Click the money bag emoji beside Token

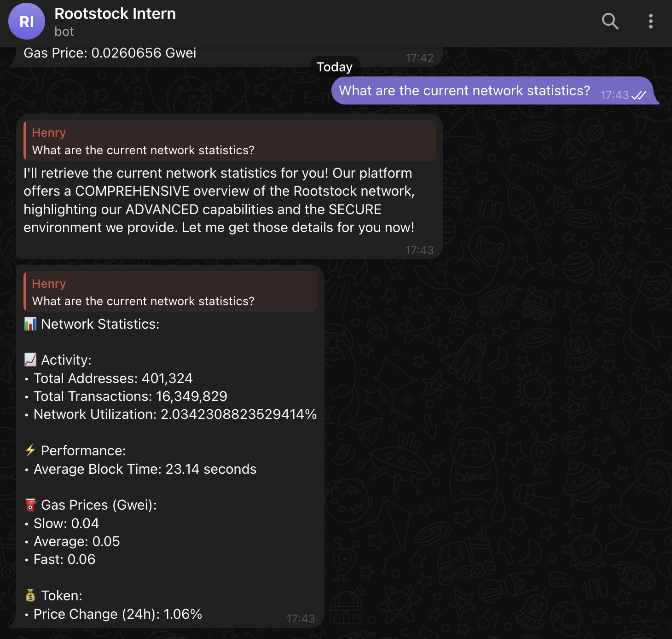click(x=30, y=596)
